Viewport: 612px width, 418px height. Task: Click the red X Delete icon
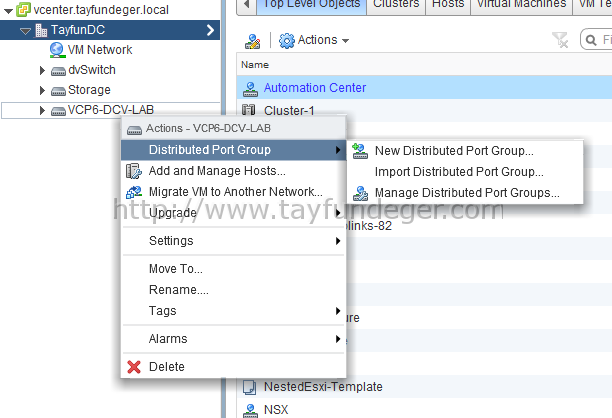[133, 367]
